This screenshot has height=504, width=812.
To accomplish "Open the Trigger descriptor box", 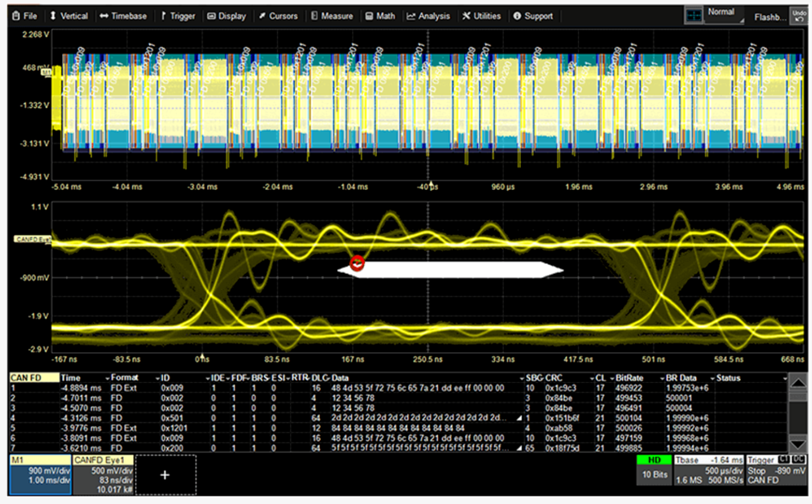I will coord(775,470).
